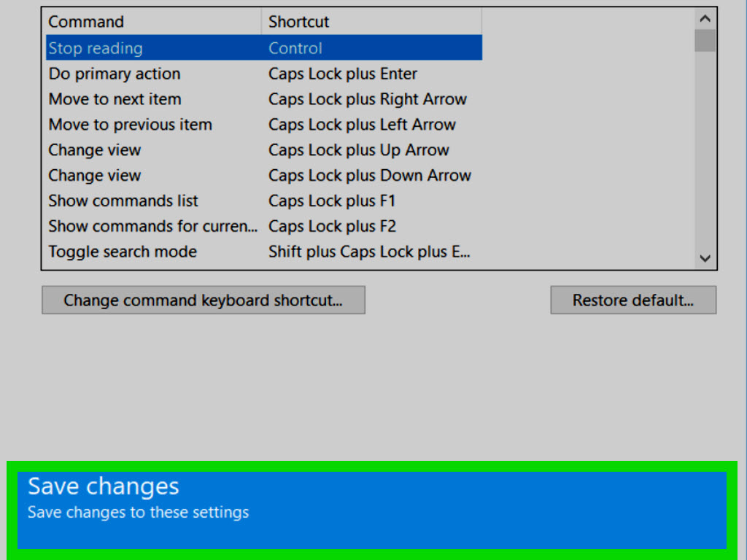Click the Caps Lock plus Right Arrow shortcut
747x560 pixels.
tap(368, 99)
